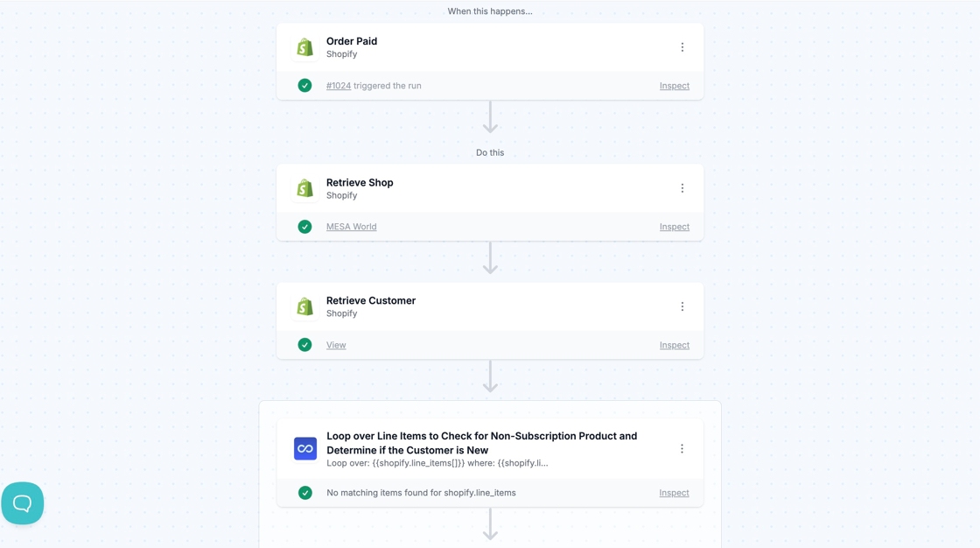Open three-dot menu for Retrieve Customer

pos(682,306)
